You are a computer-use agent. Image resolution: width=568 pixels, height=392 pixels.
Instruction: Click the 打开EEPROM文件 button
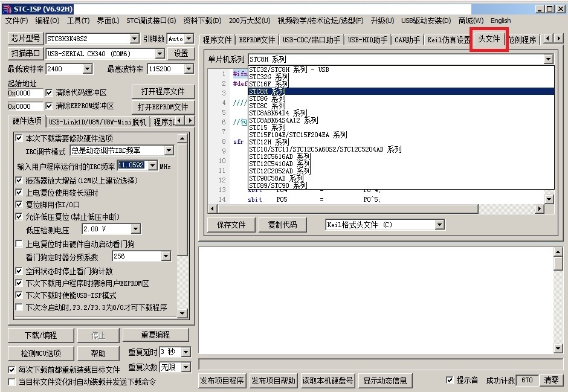pyautogui.click(x=163, y=107)
